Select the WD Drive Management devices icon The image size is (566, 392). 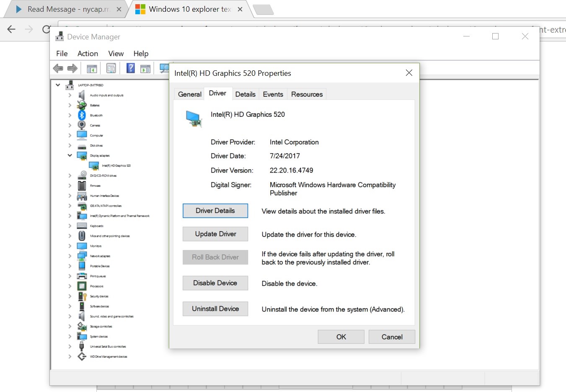click(x=82, y=356)
